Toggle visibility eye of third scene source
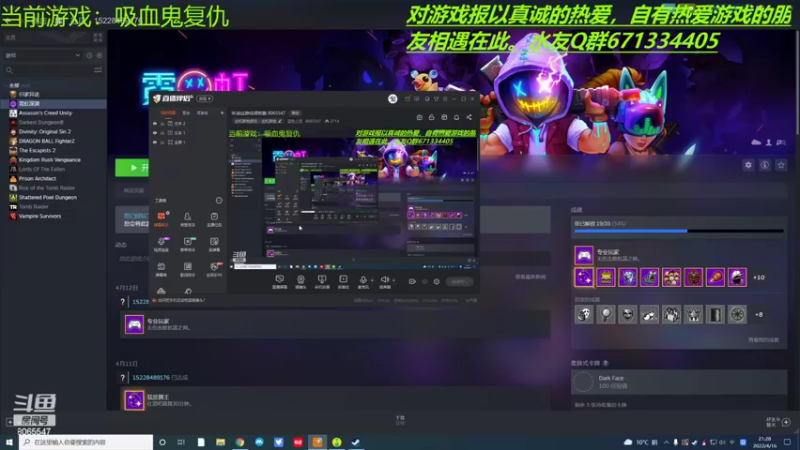 [155, 142]
